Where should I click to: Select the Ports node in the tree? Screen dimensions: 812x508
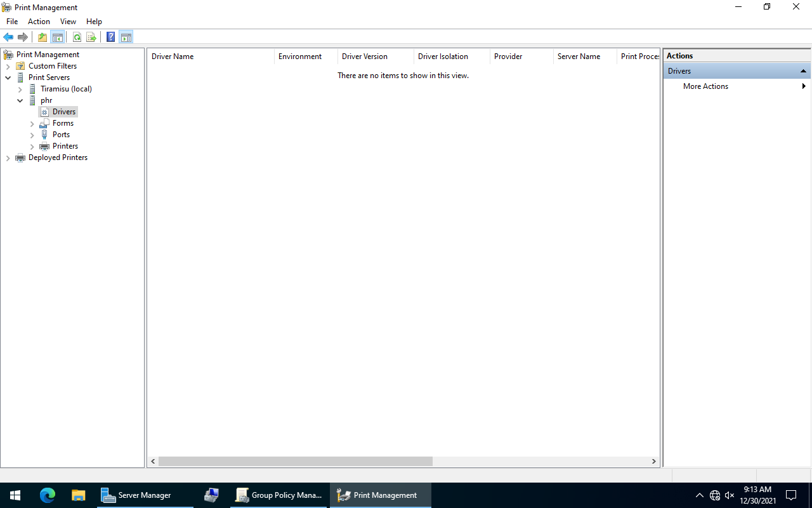pos(61,135)
